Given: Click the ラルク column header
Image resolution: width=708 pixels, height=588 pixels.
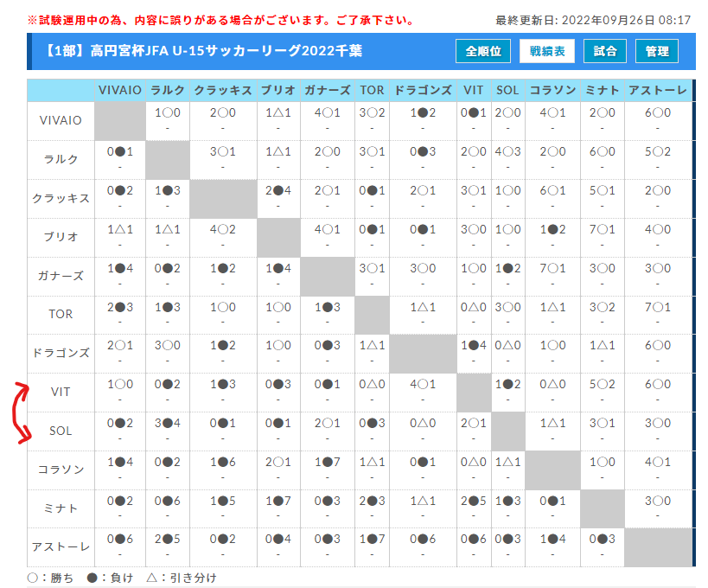Looking at the screenshot, I should coord(168,90).
